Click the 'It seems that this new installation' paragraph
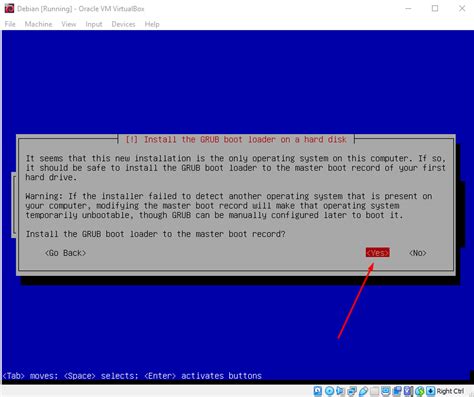The height and width of the screenshot is (397, 474). point(236,168)
